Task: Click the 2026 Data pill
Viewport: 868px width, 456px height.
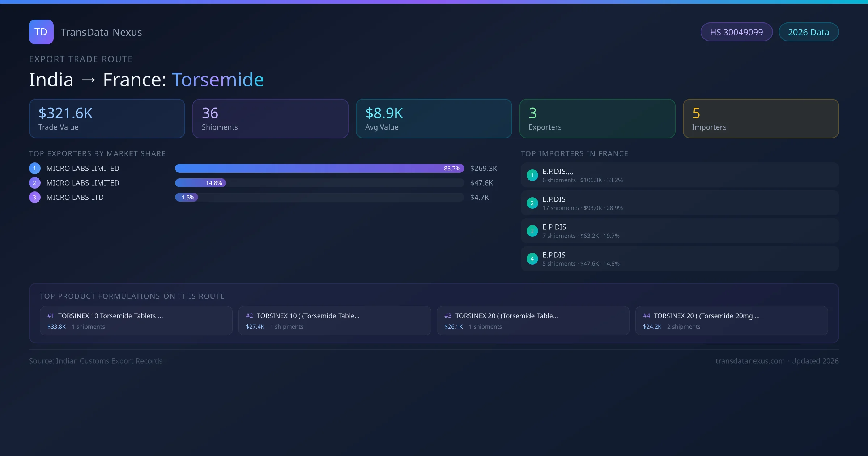Action: [x=808, y=32]
